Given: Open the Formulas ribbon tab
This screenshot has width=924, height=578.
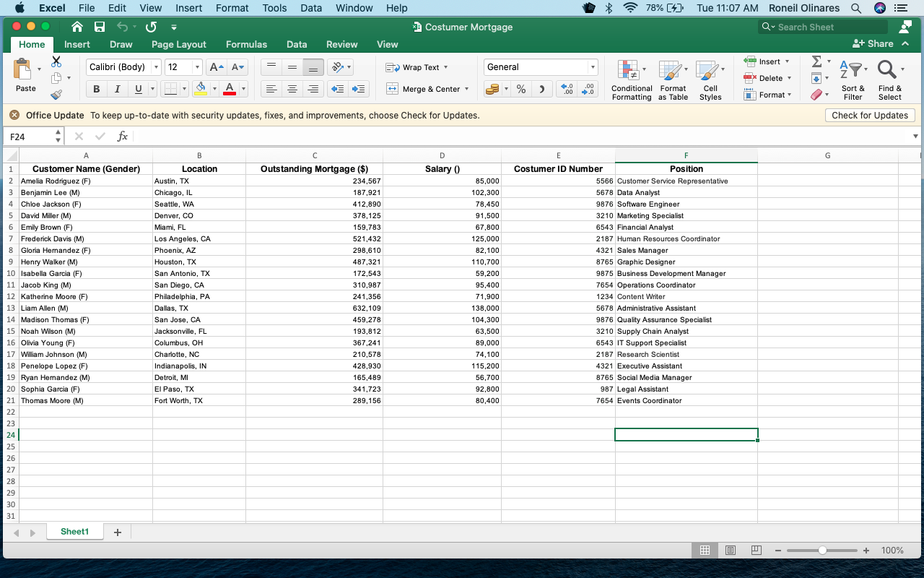Looking at the screenshot, I should 246,44.
